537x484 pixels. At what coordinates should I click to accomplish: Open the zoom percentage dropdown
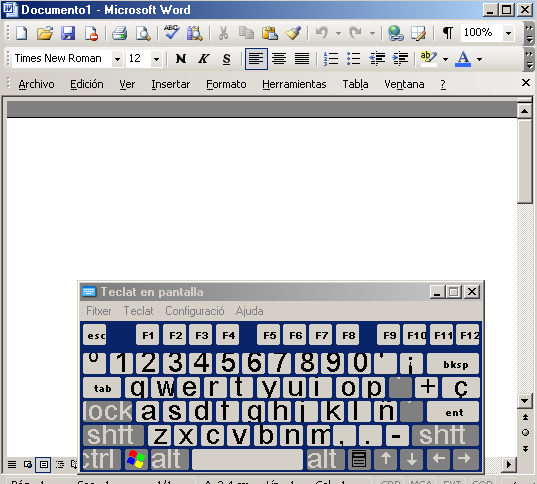pos(509,33)
